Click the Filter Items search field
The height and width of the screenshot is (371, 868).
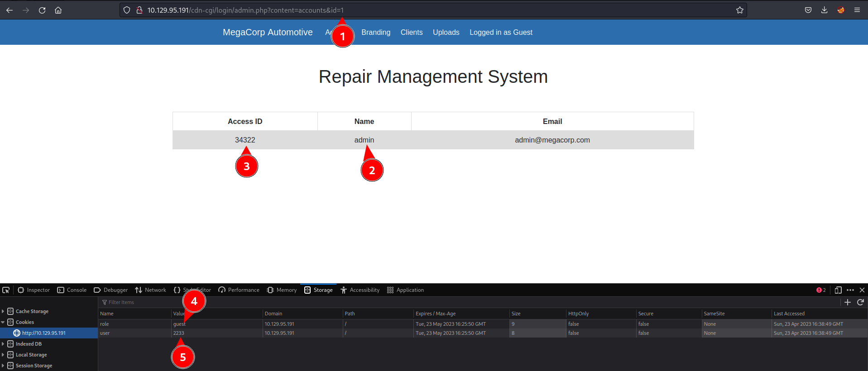point(469,302)
